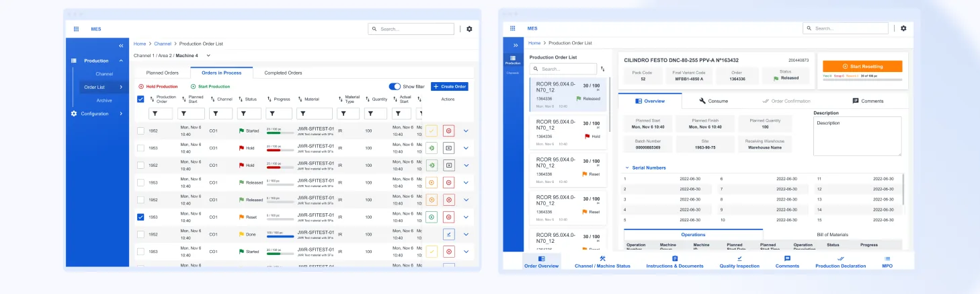Click the blue confirm action for the 1952 Done order
The image size is (980, 294).
[x=449, y=234]
